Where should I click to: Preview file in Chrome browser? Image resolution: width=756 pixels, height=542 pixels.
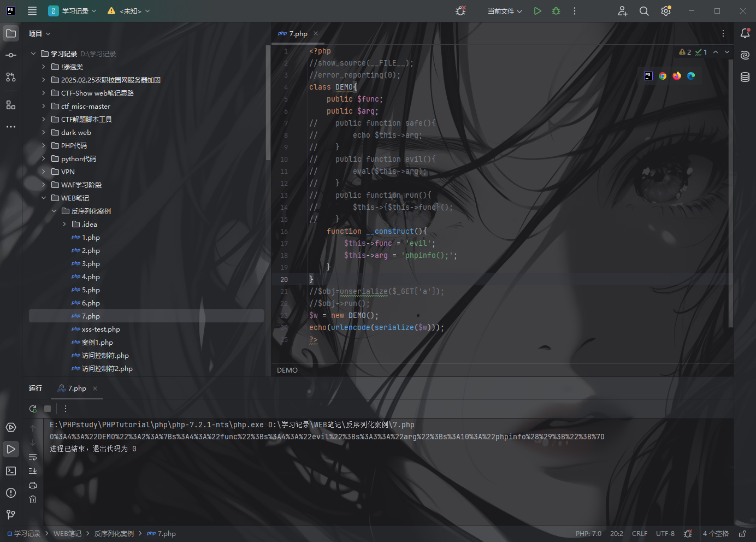(663, 76)
